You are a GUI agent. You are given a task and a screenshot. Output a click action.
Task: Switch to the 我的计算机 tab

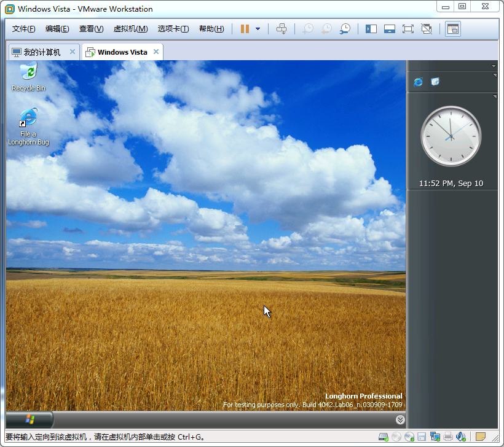42,52
